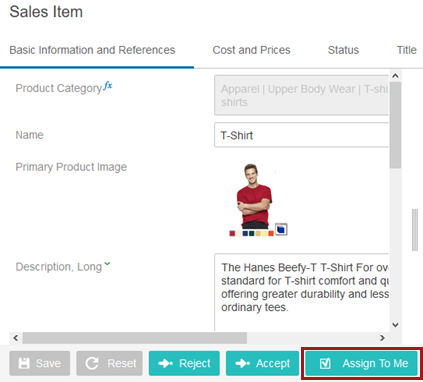This screenshot has width=423, height=382.
Task: Click the Reset button with circular arrow
Action: (109, 363)
